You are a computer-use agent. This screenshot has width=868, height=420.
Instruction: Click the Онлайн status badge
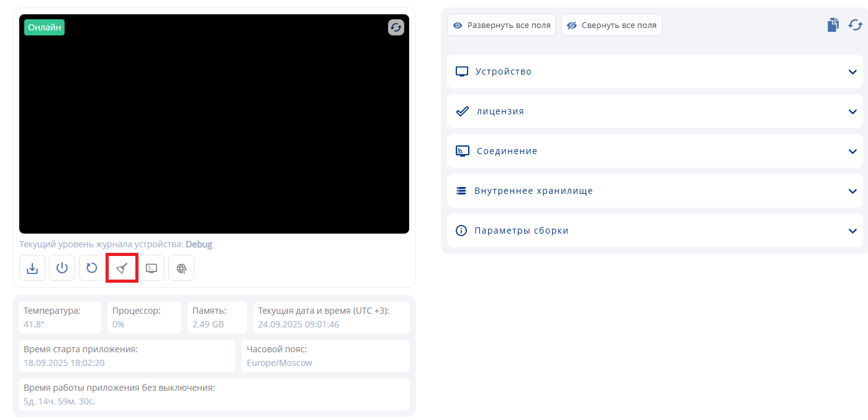44,27
